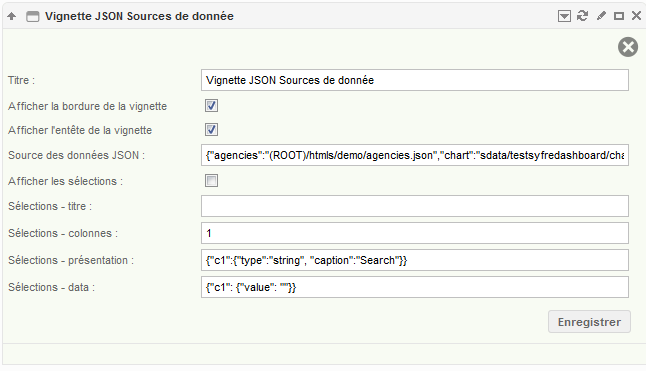
Task: Click the up arrow icon in header
Action: (x=12, y=16)
